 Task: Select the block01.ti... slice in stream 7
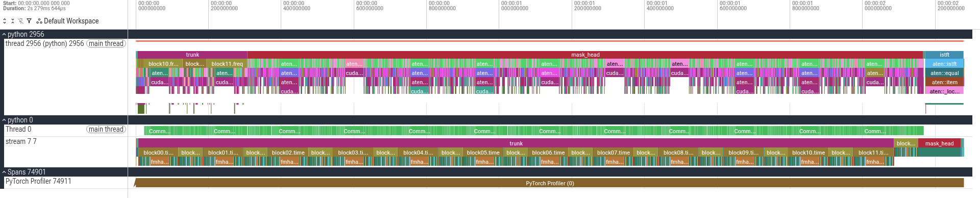pos(223,153)
